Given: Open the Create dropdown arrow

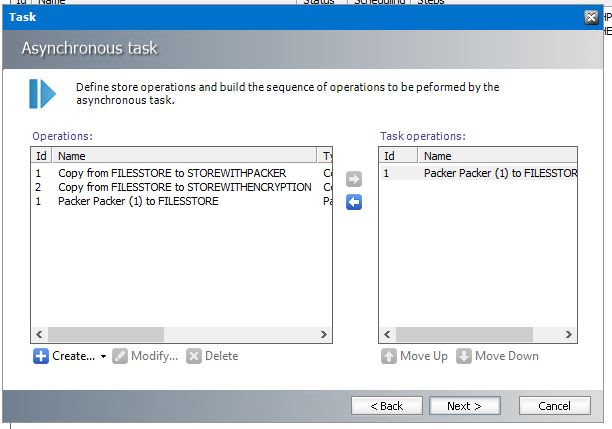Looking at the screenshot, I should (x=103, y=356).
